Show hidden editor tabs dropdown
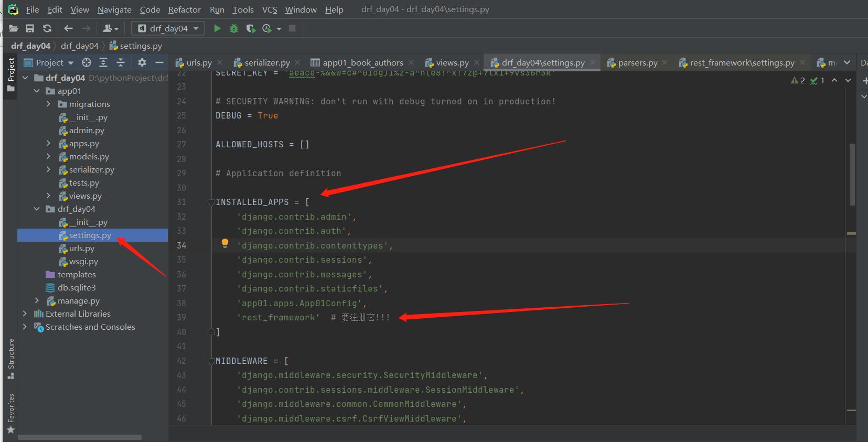Screen dimensions: 868x442 847,62
